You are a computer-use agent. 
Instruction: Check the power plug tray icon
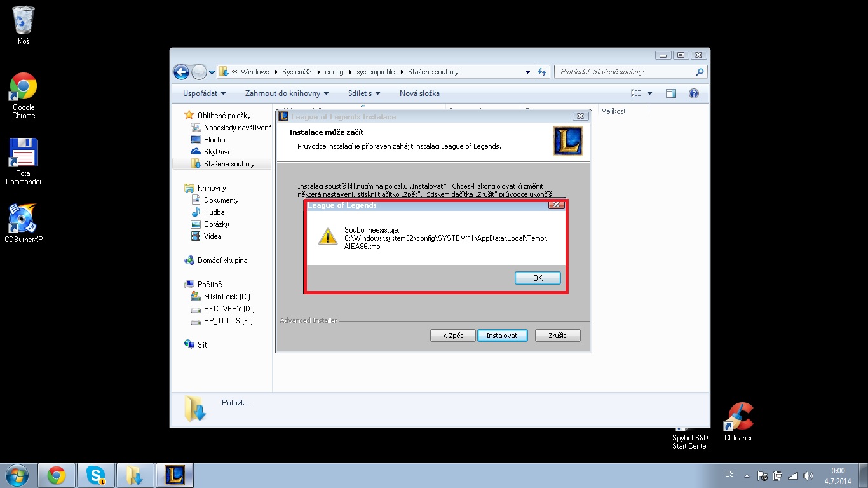tap(776, 476)
